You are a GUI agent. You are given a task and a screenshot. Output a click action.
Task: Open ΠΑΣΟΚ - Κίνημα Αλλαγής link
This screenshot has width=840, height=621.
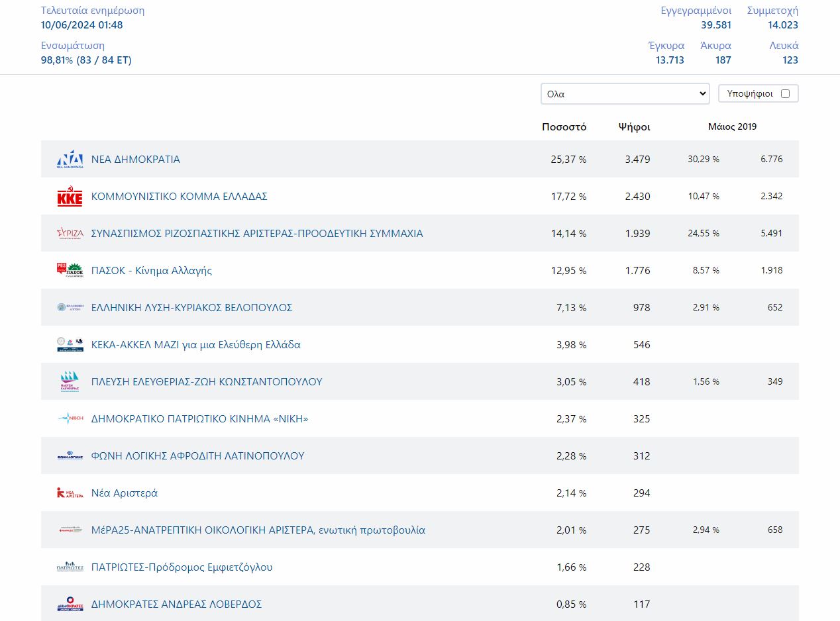pos(152,271)
